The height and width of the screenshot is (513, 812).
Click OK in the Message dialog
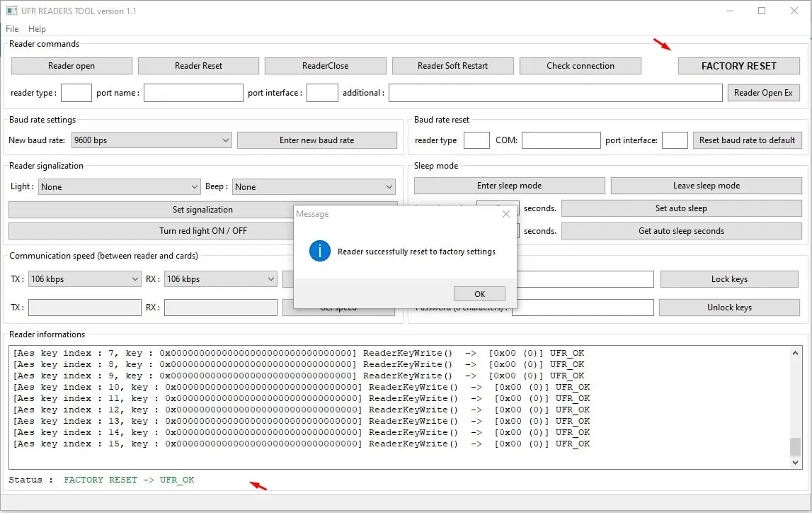pos(479,294)
